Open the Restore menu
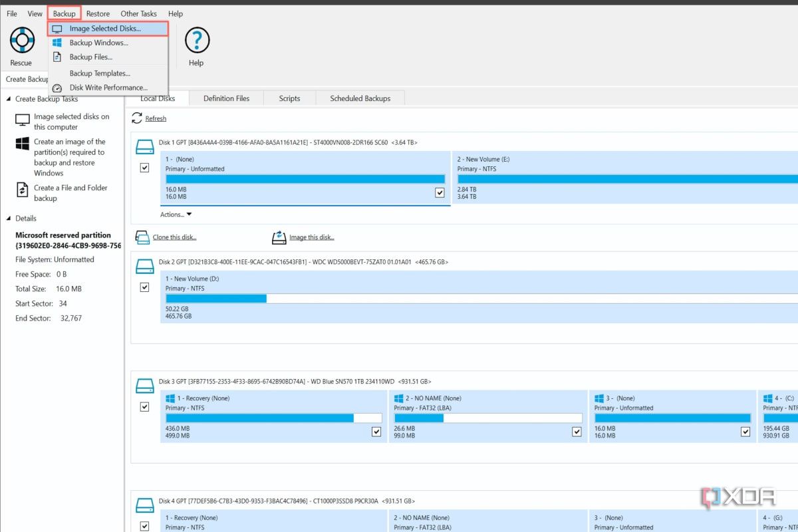Image resolution: width=798 pixels, height=532 pixels. pyautogui.click(x=98, y=13)
